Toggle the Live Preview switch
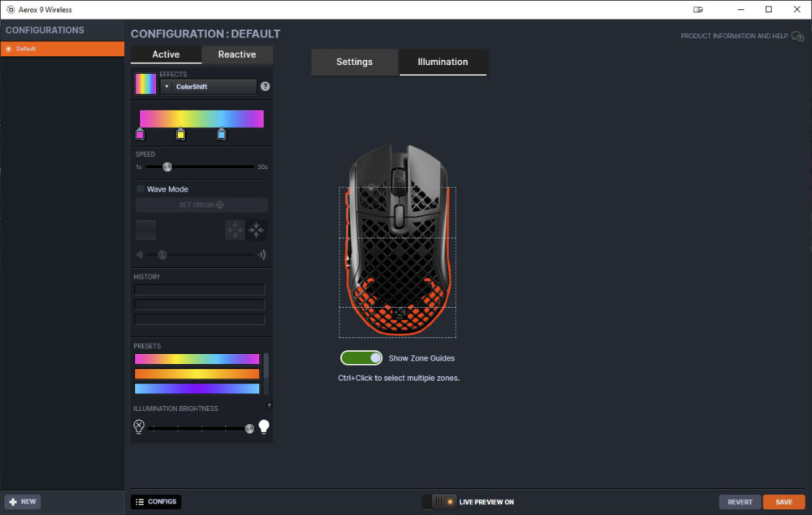The height and width of the screenshot is (515, 812). pyautogui.click(x=439, y=501)
